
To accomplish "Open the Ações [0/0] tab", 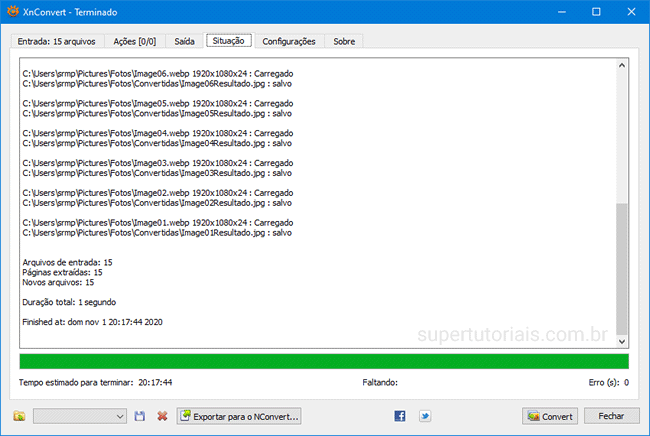I will tap(132, 41).
